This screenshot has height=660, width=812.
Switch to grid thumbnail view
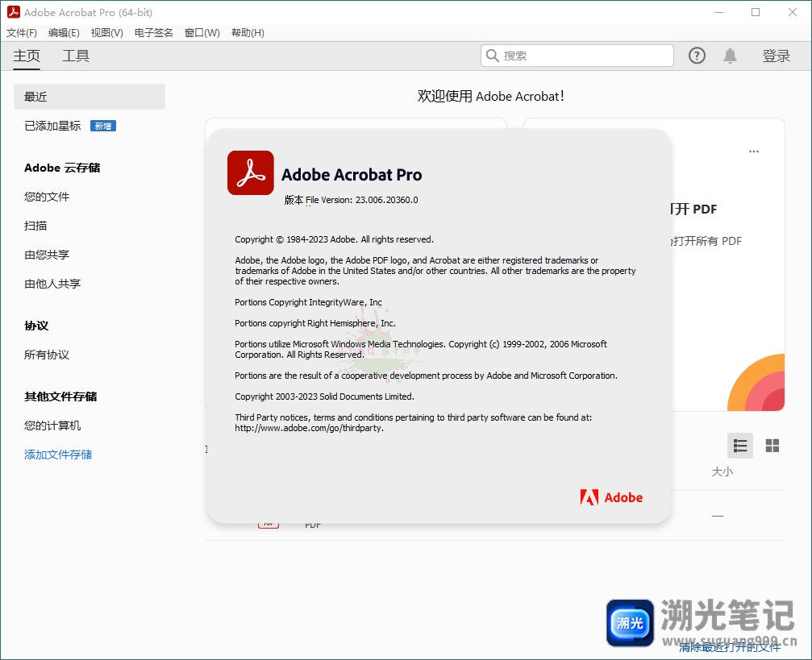(x=772, y=446)
